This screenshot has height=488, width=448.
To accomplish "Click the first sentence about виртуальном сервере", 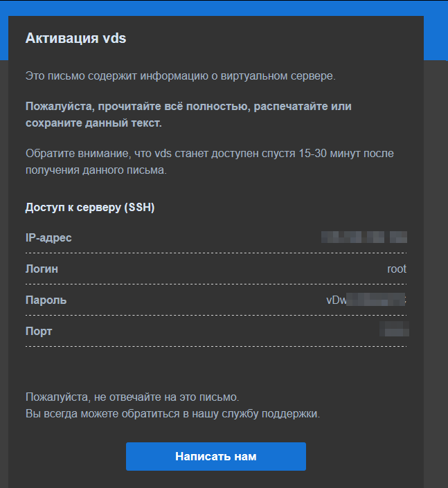I will point(180,76).
